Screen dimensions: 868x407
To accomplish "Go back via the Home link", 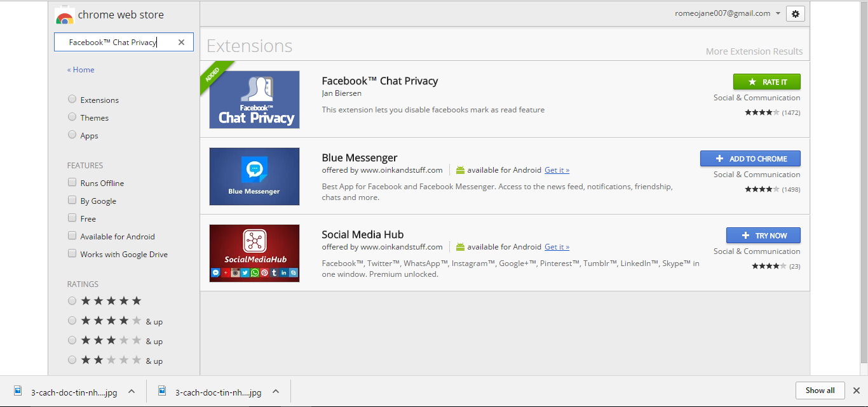I will tap(81, 70).
